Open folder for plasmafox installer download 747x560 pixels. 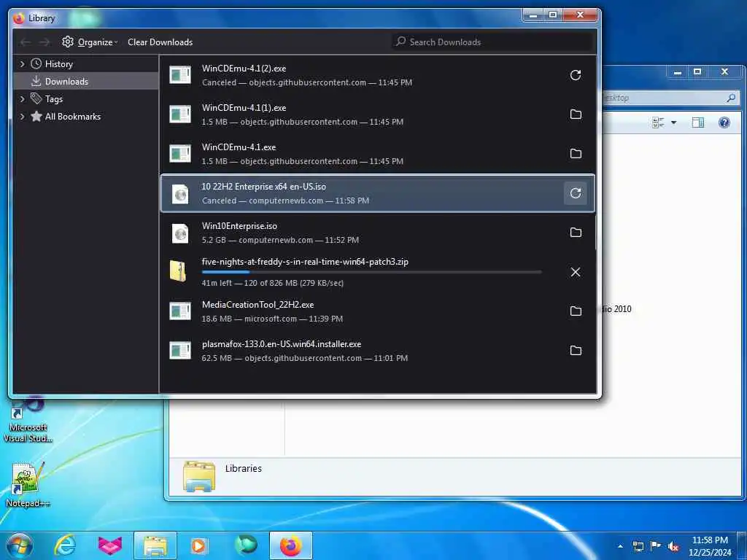tap(576, 351)
